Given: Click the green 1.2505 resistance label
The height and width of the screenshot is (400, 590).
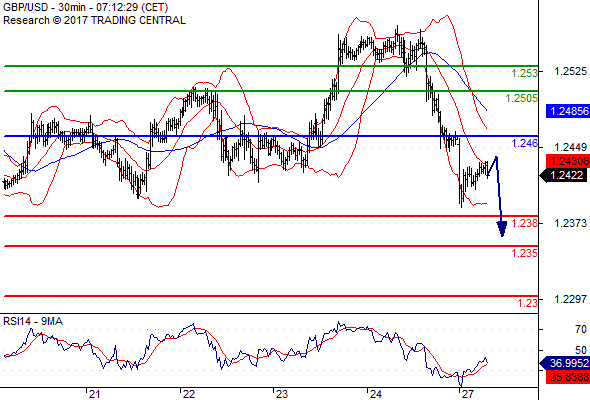Looking at the screenshot, I should [522, 98].
